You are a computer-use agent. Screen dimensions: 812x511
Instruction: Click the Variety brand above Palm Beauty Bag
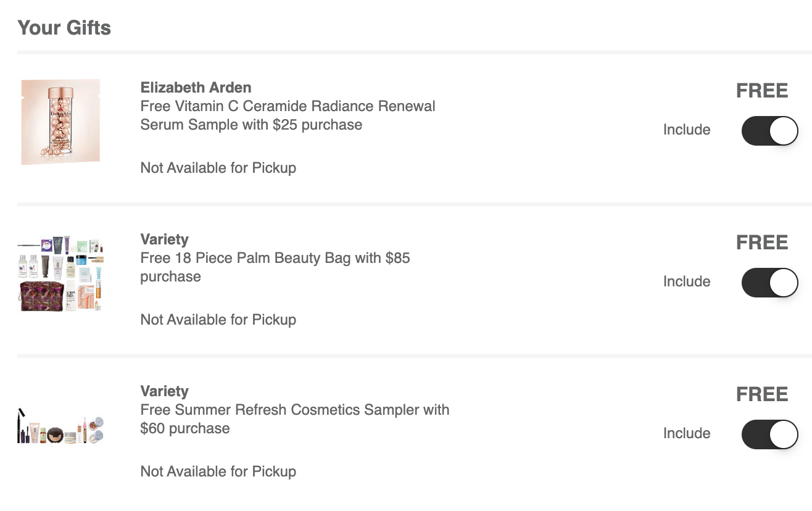click(x=164, y=239)
